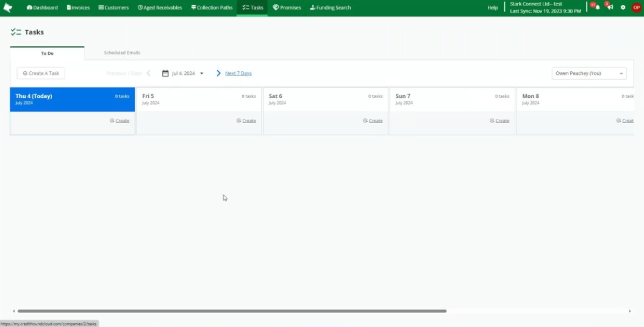Screen dimensions: 644x327
Task: Switch to Scheduled Emails tab
Action: point(122,52)
